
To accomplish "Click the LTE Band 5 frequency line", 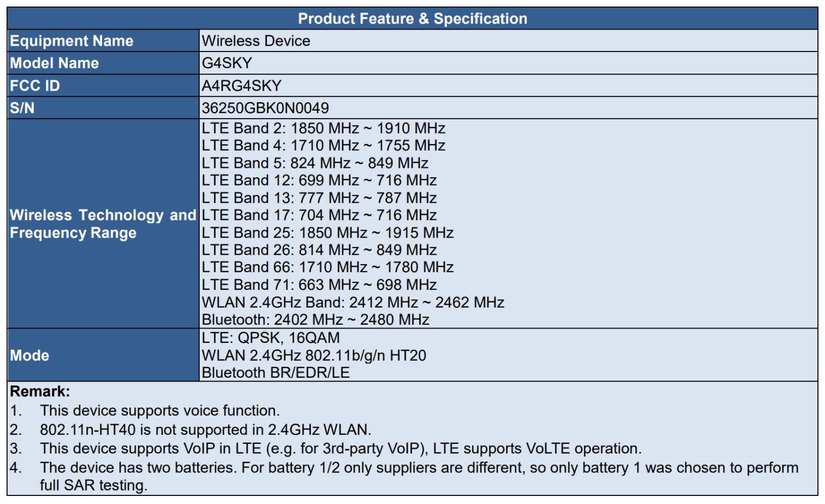I will tap(315, 163).
